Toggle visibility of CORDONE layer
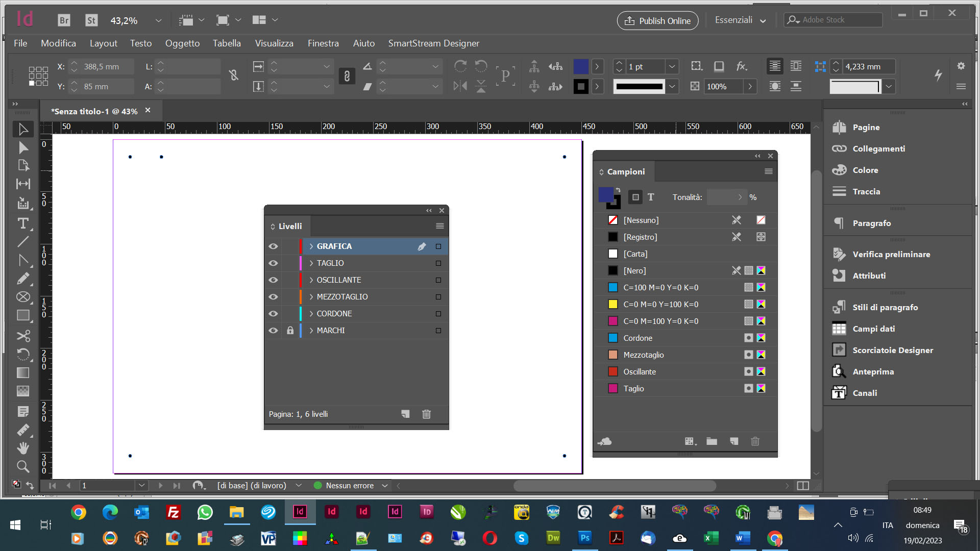 click(x=273, y=314)
